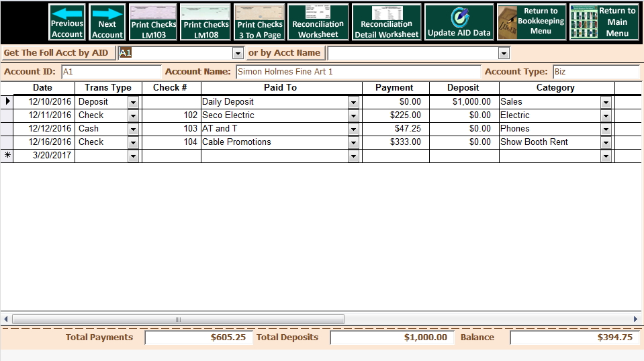The height and width of the screenshot is (361, 644).
Task: Select the Deposit column header
Action: [464, 88]
